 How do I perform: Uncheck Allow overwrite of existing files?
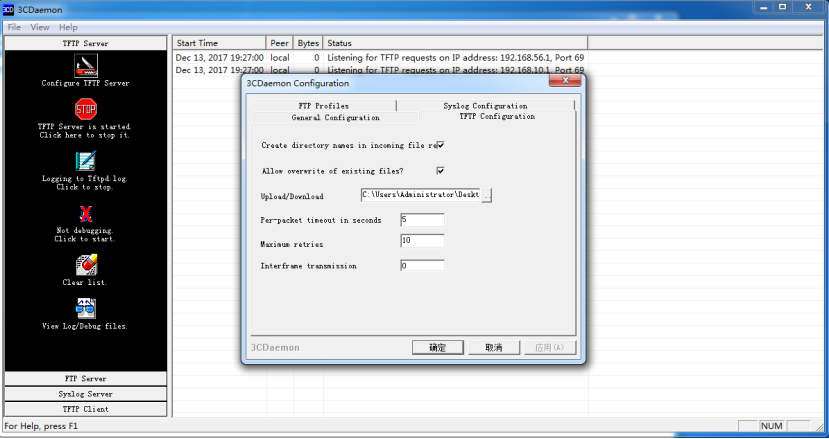point(440,171)
